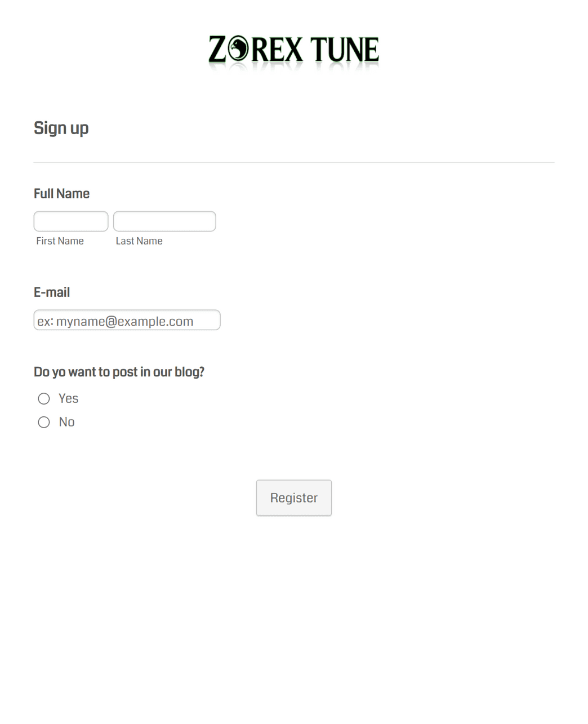Click the word TUNE in the logo

pyautogui.click(x=345, y=50)
